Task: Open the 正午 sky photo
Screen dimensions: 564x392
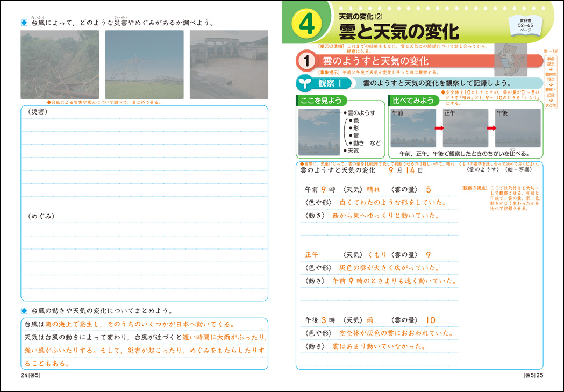Action: (466, 128)
